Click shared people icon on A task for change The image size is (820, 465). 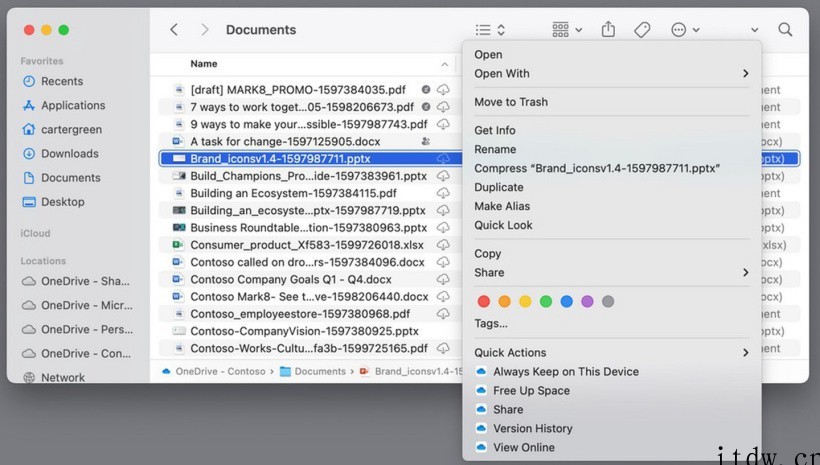[426, 141]
